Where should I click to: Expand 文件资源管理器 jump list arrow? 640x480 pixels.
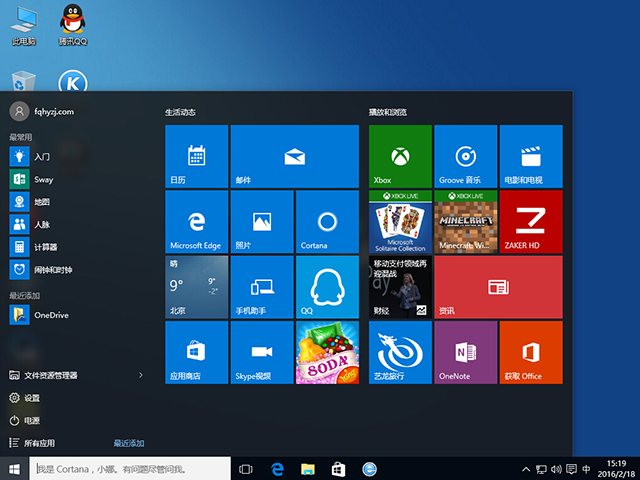(x=140, y=375)
